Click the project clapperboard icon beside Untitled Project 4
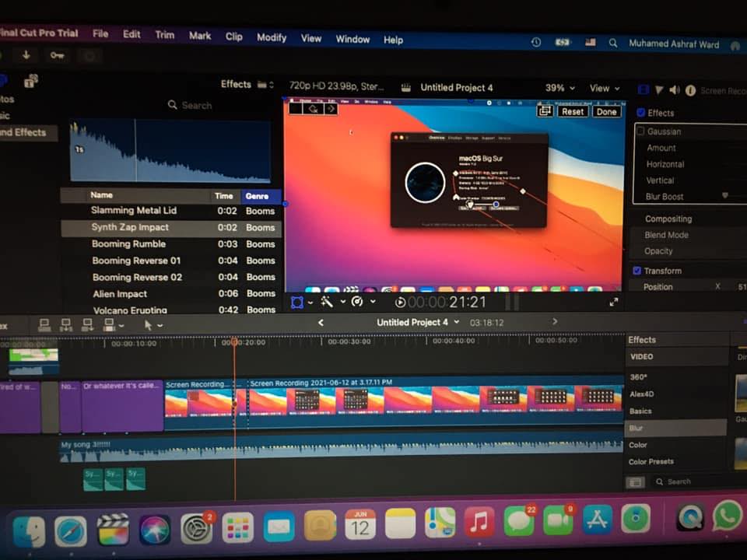This screenshot has height=560, width=747. pyautogui.click(x=406, y=88)
